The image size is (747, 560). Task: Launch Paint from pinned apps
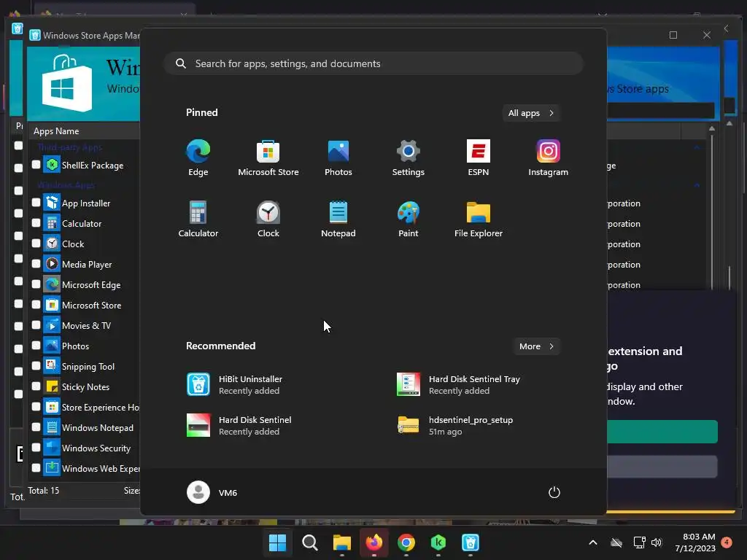pyautogui.click(x=409, y=219)
